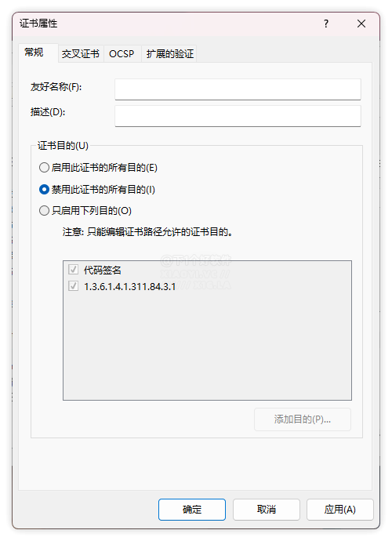Screen dimensions: 392x541
Task: Cancel the dialog with 取消
Action: [266, 510]
